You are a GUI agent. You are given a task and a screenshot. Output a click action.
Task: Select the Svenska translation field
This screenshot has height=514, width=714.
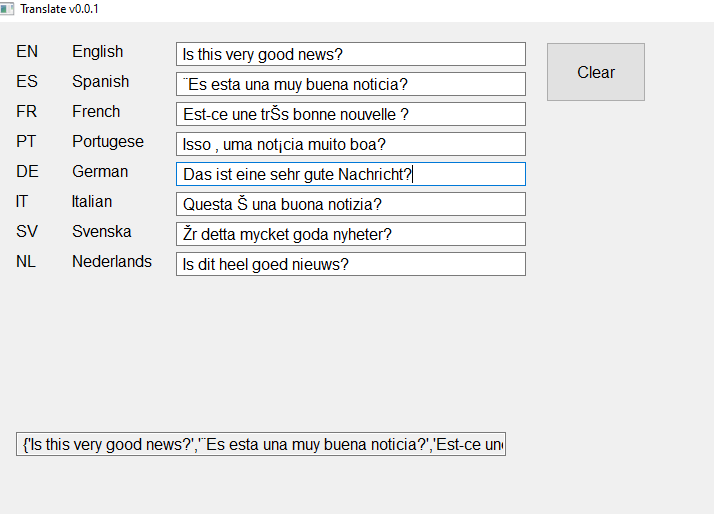pos(350,234)
